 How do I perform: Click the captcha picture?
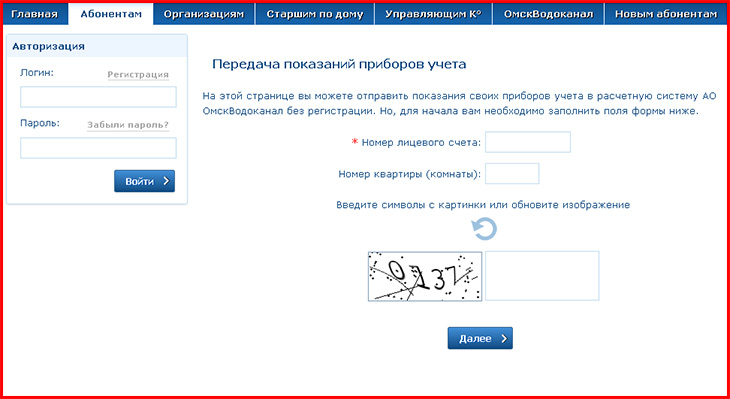click(425, 277)
